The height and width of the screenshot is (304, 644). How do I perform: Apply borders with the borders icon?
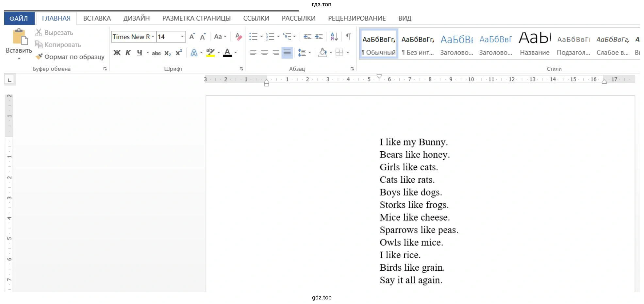339,53
